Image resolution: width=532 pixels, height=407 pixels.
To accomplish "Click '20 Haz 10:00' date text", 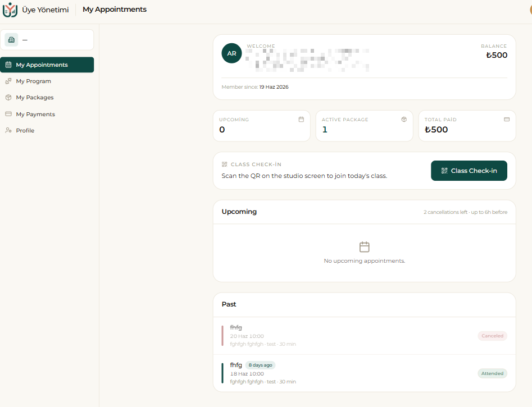I will pos(247,336).
